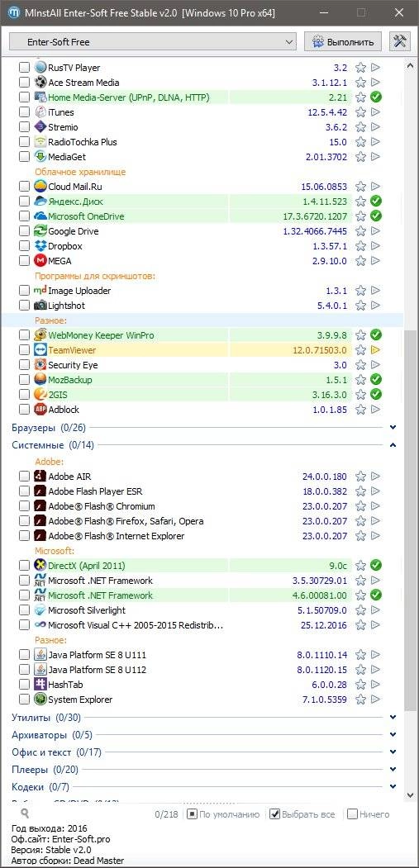Click Microsoft Visual C++ 2005-2015 Redistrib... entry
The width and height of the screenshot is (419, 868).
(x=136, y=625)
